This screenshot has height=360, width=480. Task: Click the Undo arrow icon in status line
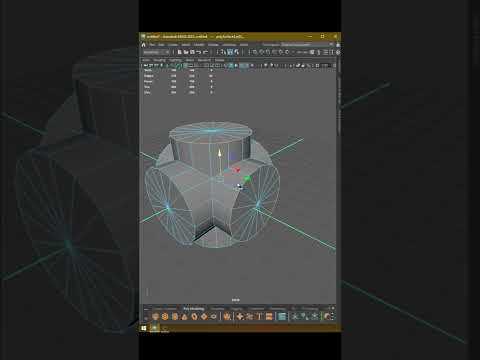click(199, 52)
